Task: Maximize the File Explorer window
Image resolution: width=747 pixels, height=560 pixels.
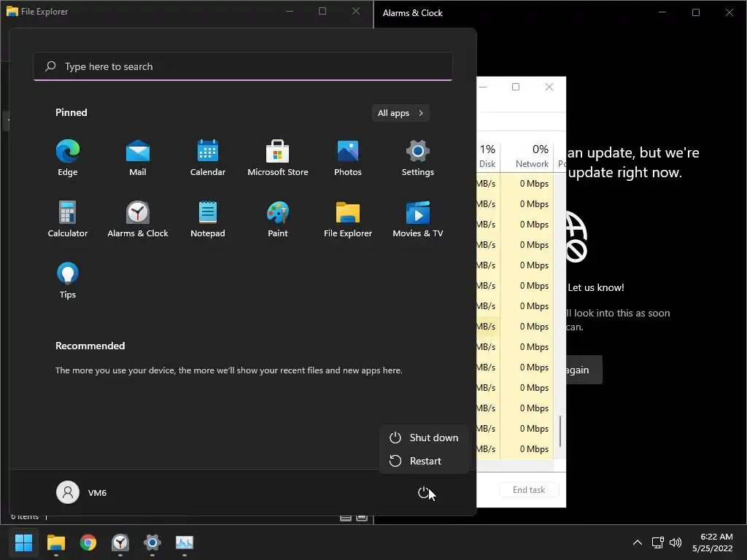Action: [x=322, y=11]
